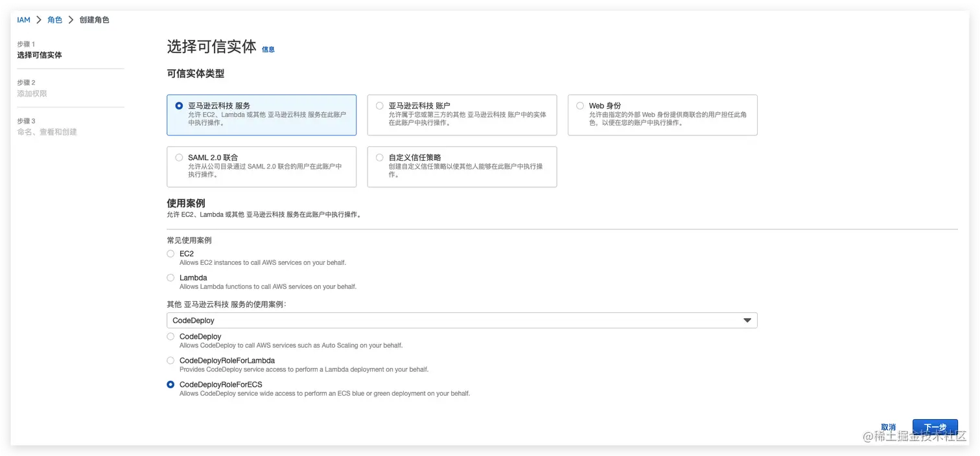Click the 下一步 next button
This screenshot has width=980, height=456.
(x=935, y=427)
